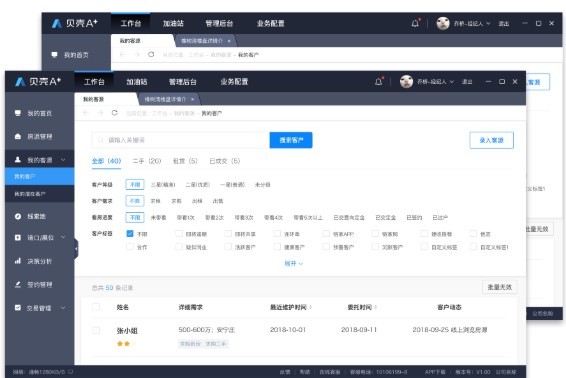Select 租赁 (5) tab
The height and width of the screenshot is (378, 566).
(185, 161)
